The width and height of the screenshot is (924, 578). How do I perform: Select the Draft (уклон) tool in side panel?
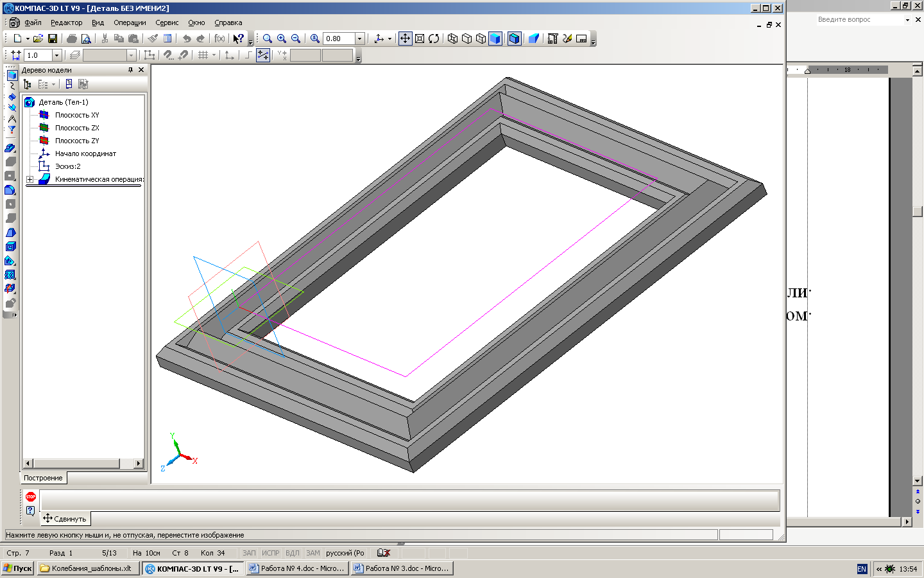(x=10, y=232)
